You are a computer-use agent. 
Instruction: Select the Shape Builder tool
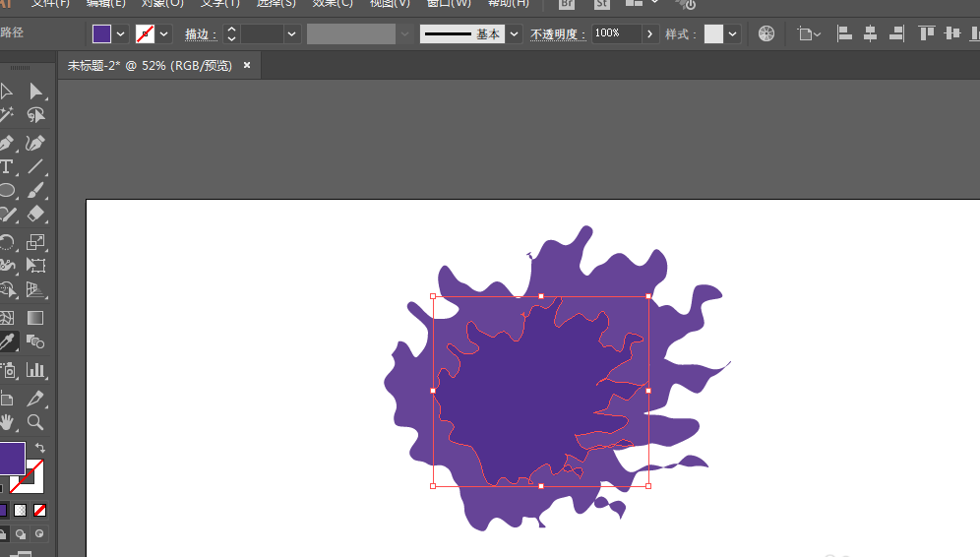(6, 289)
